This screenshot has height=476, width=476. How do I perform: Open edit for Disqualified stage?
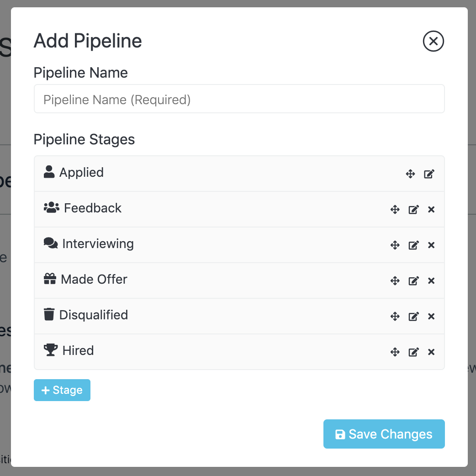[413, 317]
